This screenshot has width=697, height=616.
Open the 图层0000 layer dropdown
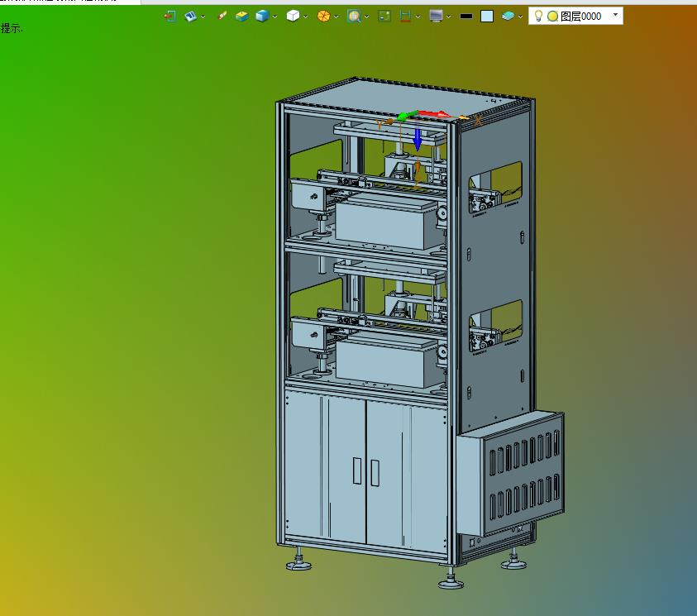coord(616,15)
